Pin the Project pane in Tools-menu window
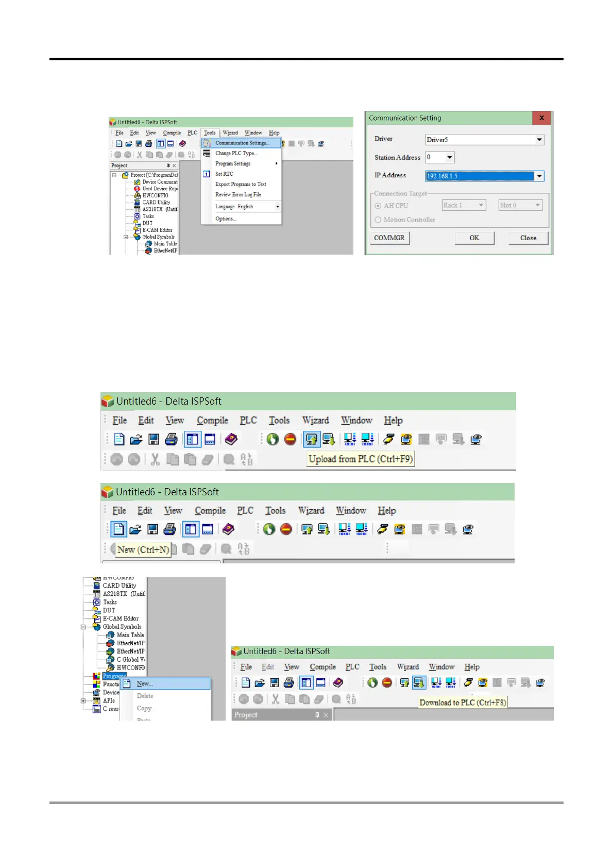 tap(168, 165)
